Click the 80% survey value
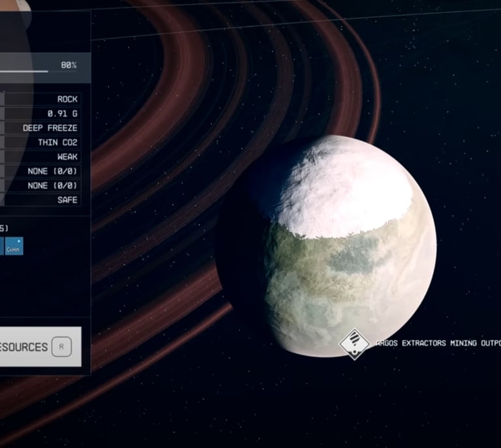The image size is (501, 448). tap(68, 65)
